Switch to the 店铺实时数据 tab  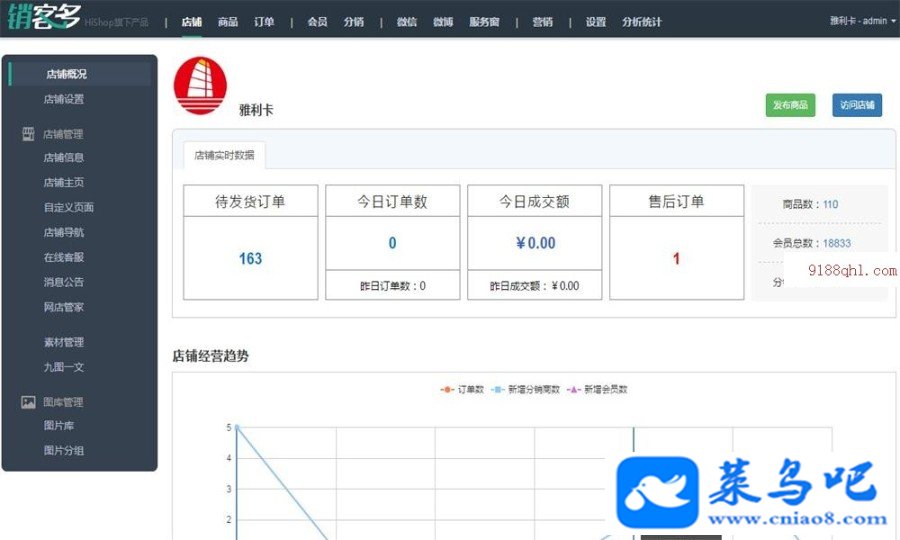(224, 155)
